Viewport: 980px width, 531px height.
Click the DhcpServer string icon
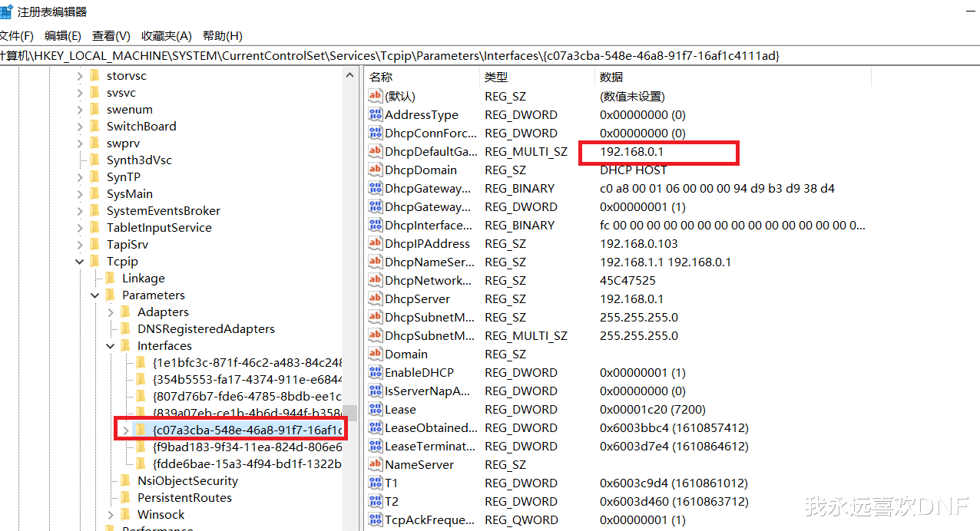375,298
